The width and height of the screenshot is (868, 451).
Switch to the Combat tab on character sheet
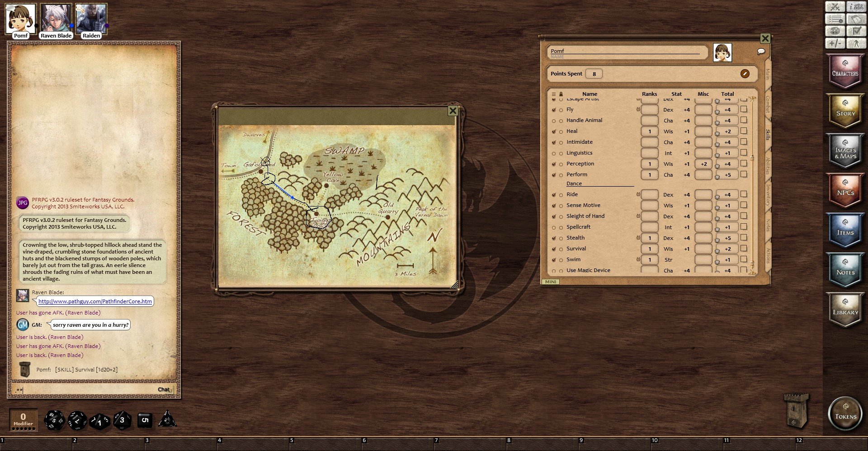[767, 104]
